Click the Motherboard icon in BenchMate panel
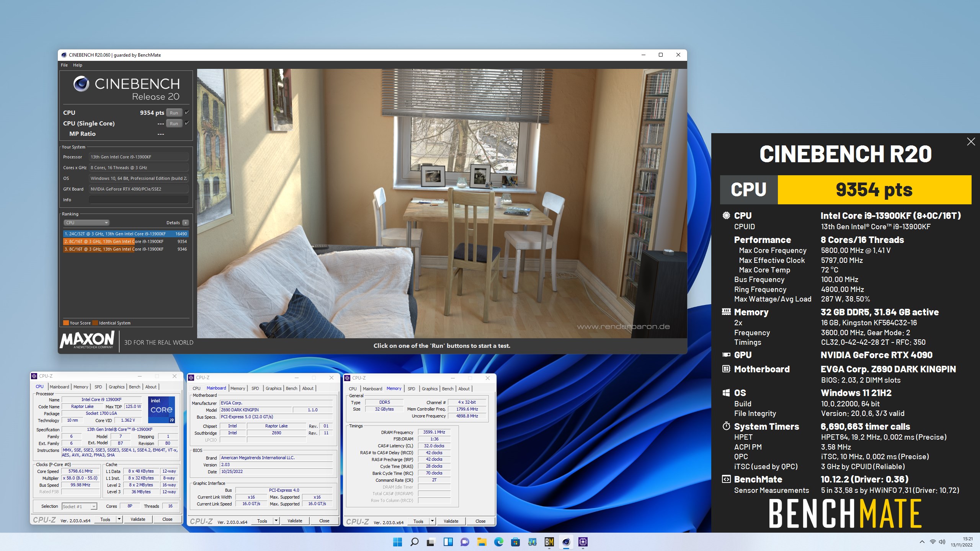 726,369
